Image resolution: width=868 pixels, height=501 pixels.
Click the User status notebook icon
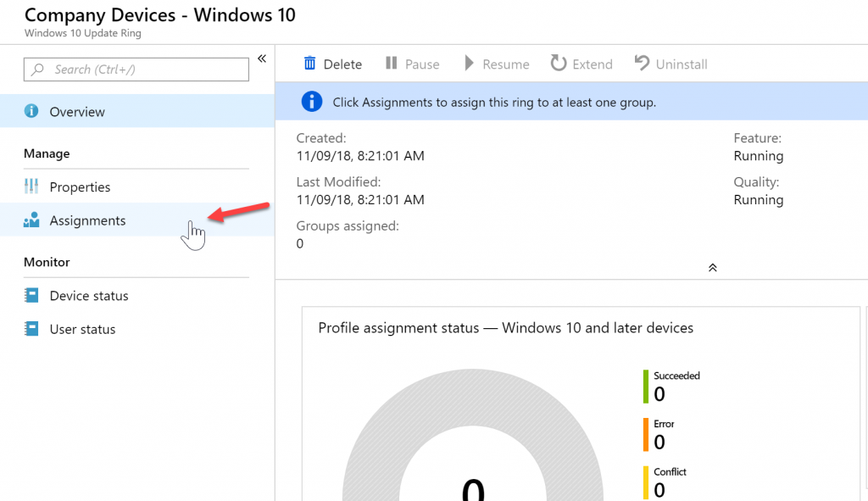click(31, 329)
